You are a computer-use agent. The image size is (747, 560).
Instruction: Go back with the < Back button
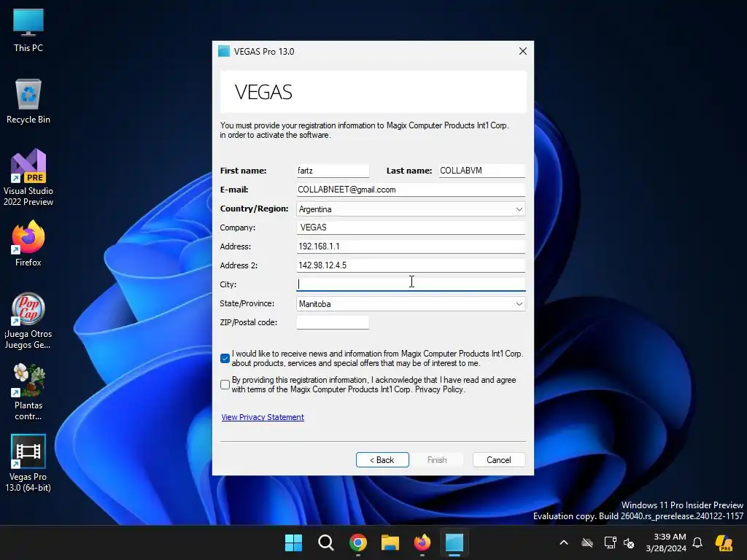click(x=382, y=460)
